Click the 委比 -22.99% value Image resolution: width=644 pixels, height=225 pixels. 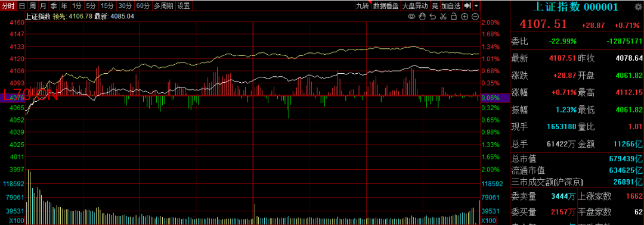[x=563, y=42]
